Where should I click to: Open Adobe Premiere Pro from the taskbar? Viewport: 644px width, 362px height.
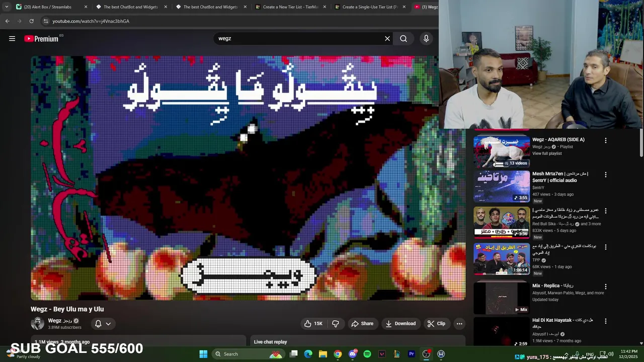(412, 354)
